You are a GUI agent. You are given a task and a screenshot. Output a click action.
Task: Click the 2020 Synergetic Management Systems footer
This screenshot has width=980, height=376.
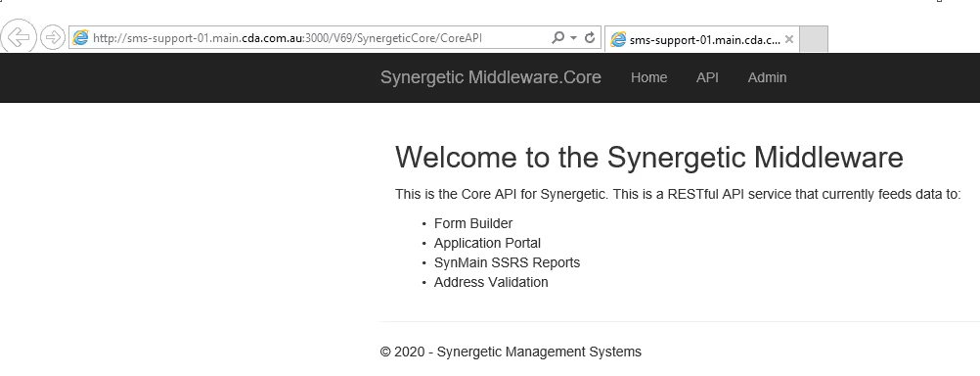[511, 352]
